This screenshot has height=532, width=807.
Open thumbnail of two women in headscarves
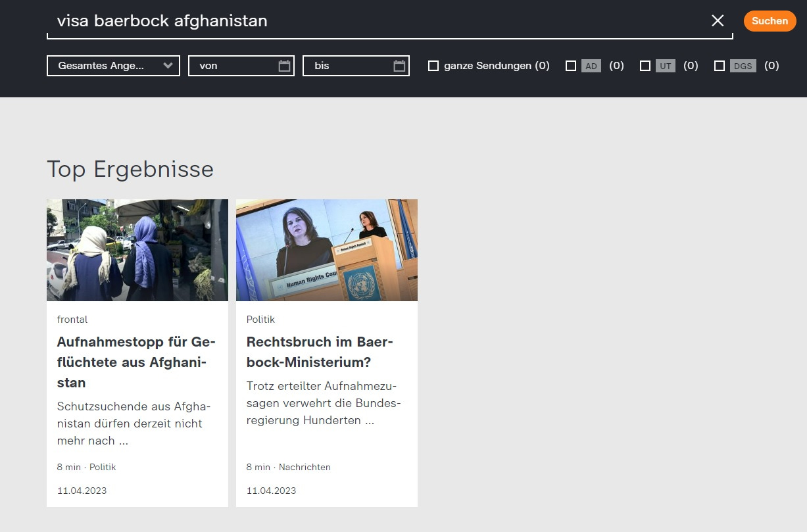(x=137, y=250)
